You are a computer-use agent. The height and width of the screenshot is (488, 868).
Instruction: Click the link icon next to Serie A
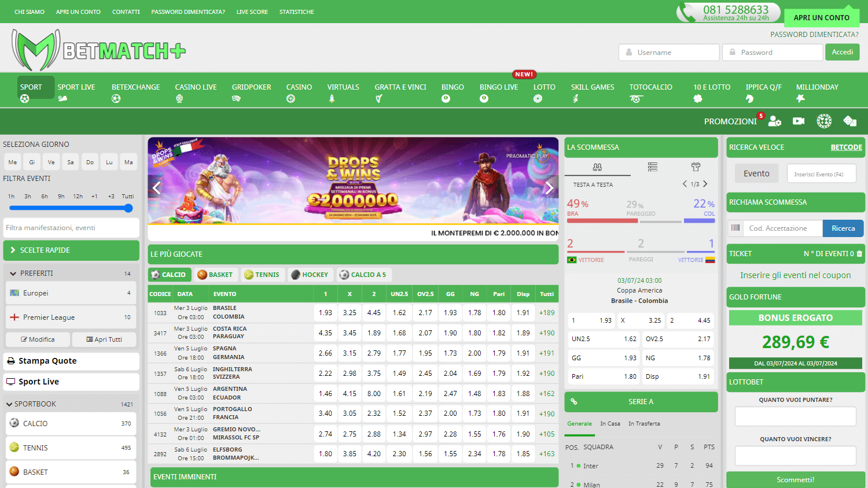click(x=574, y=402)
